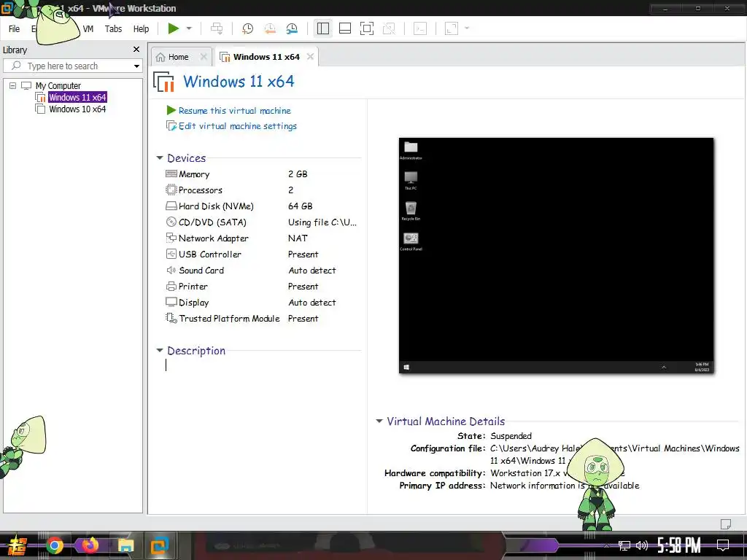Click the '64 GB' hard disk value
This screenshot has height=560, width=747.
pos(300,206)
